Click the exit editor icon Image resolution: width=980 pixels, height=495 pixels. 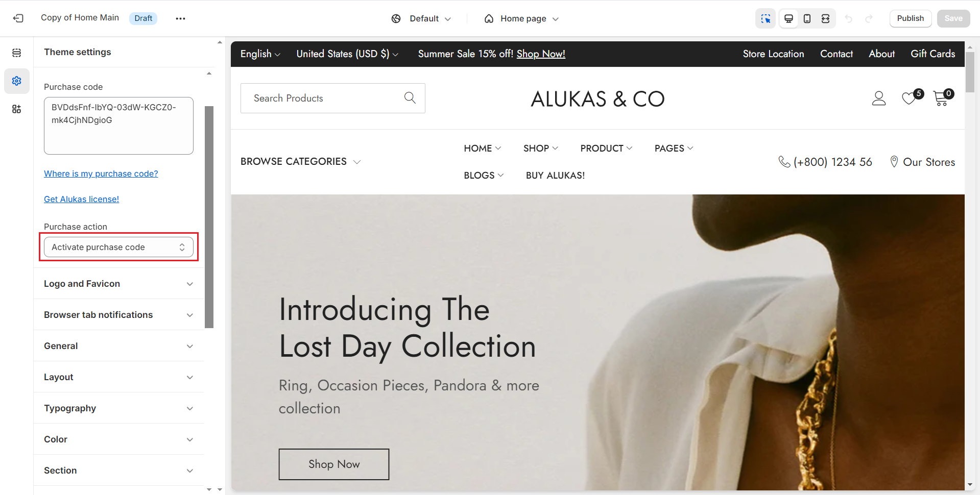pos(18,18)
